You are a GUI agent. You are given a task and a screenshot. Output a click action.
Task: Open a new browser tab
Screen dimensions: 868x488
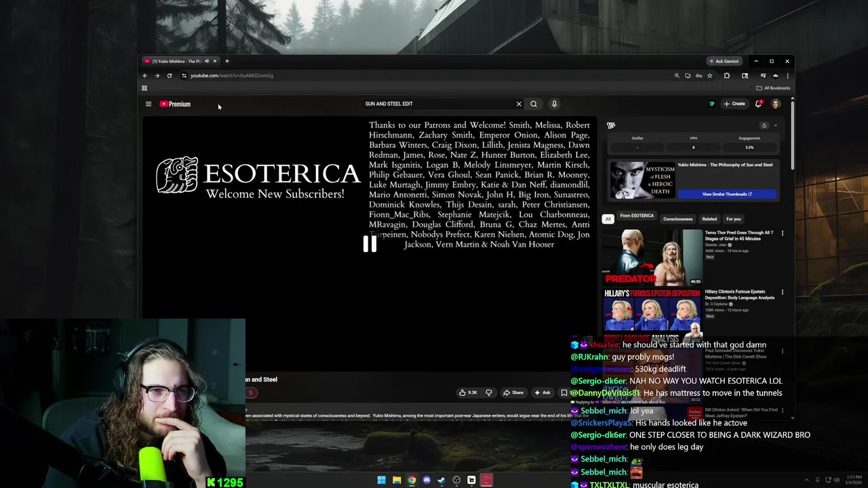[227, 61]
